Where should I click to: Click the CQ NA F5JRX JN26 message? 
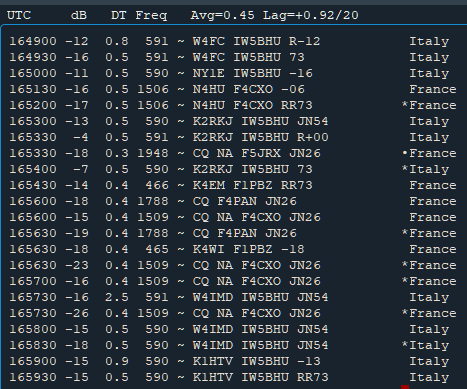tap(257, 153)
